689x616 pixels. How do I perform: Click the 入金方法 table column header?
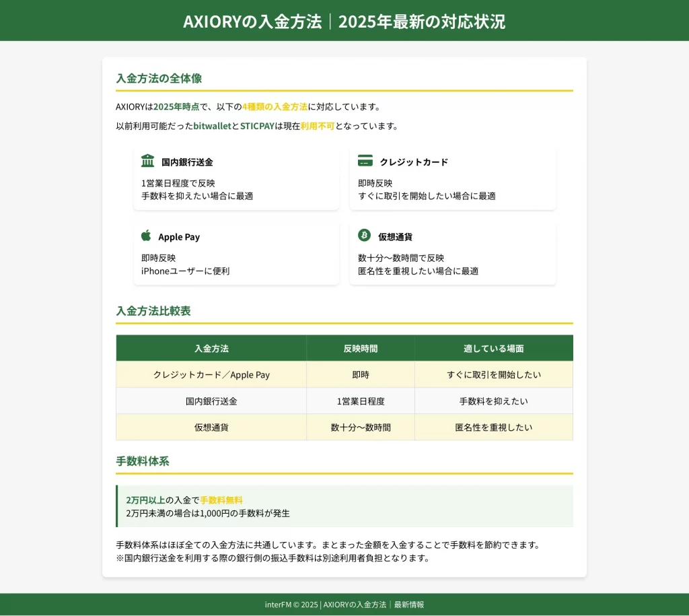211,348
